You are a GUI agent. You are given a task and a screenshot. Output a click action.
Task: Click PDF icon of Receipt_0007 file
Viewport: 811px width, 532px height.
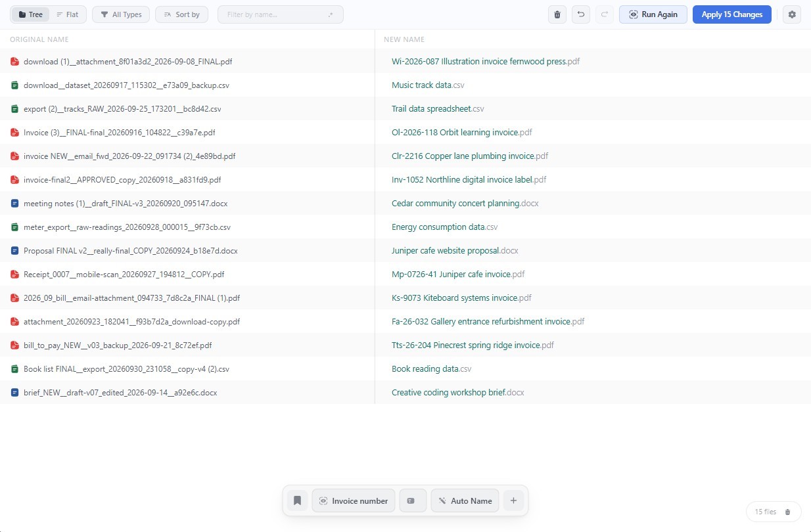click(14, 275)
